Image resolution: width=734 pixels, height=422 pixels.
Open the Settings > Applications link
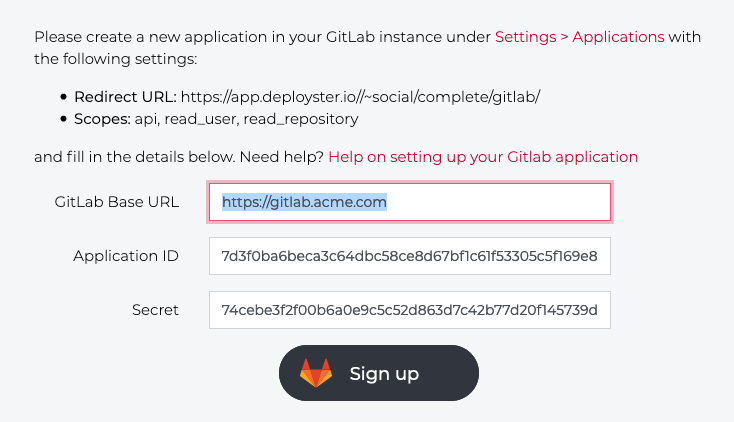click(x=580, y=37)
